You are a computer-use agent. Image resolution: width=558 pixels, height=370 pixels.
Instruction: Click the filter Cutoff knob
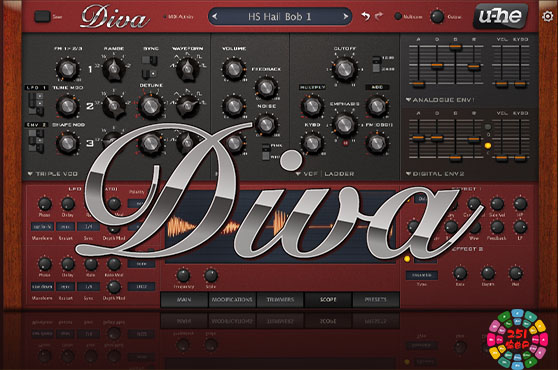344,69
